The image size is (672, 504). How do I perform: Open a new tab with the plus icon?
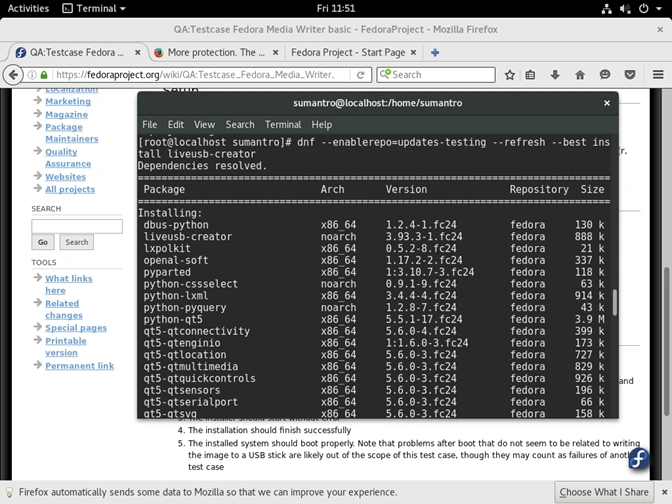coord(435,52)
